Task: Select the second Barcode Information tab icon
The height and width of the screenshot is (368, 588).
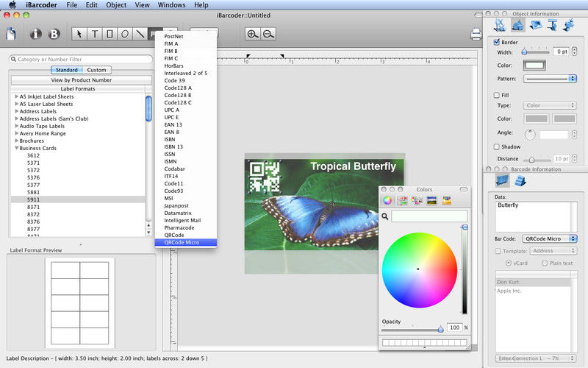Action: [x=520, y=181]
